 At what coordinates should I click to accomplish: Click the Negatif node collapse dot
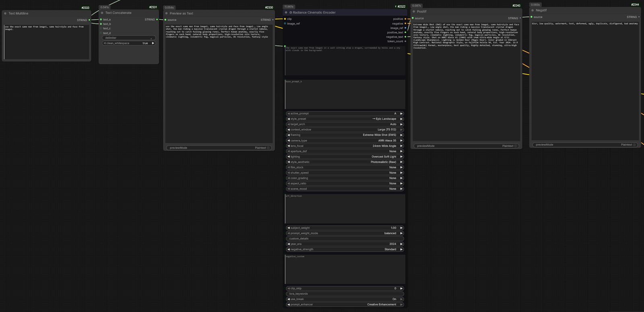click(533, 10)
